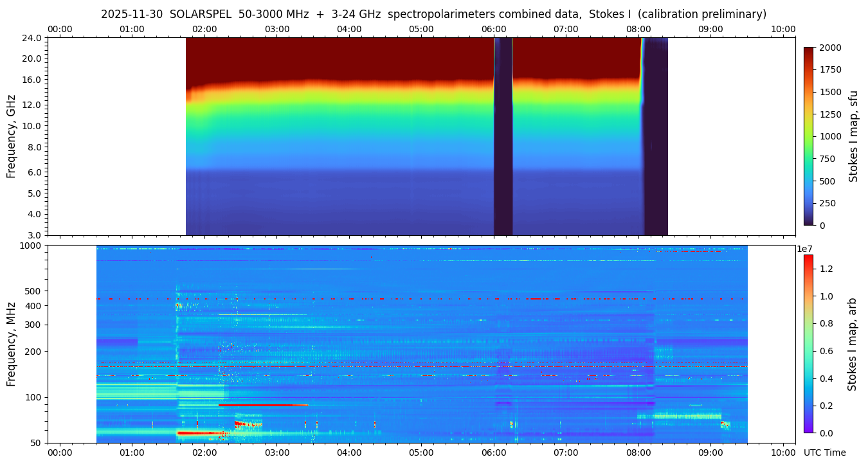Click the 1e7 exponent above lower colorbar
868x466 pixels.
(x=806, y=249)
